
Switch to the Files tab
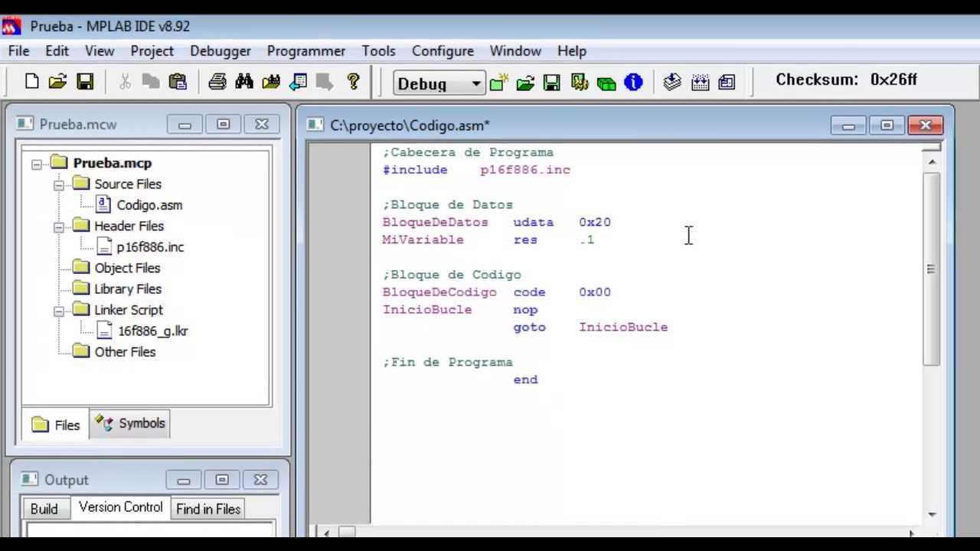point(56,425)
